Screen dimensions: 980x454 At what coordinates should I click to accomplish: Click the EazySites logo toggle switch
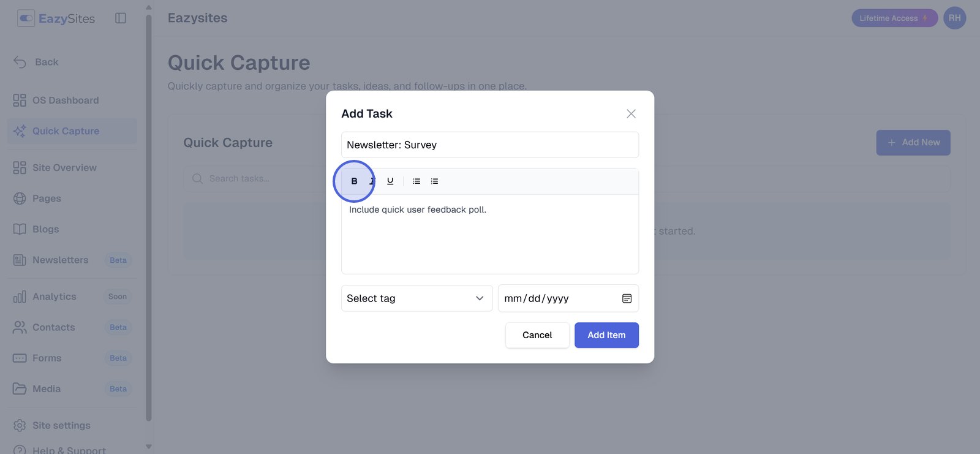point(25,18)
